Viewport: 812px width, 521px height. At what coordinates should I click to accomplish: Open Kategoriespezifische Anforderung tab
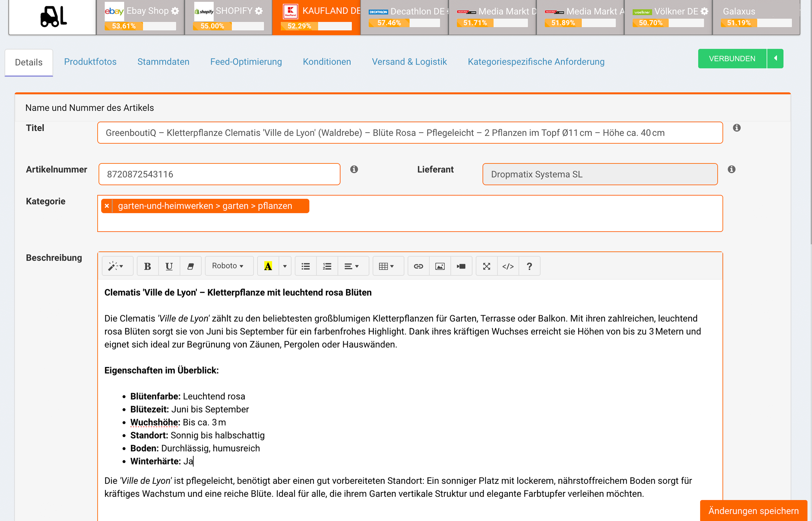(x=536, y=62)
